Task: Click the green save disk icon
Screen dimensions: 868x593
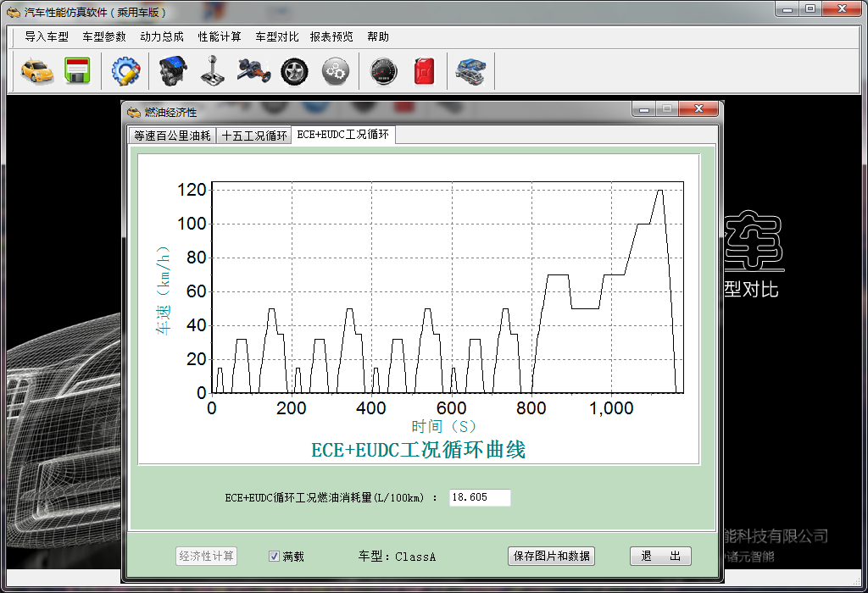Action: [77, 71]
